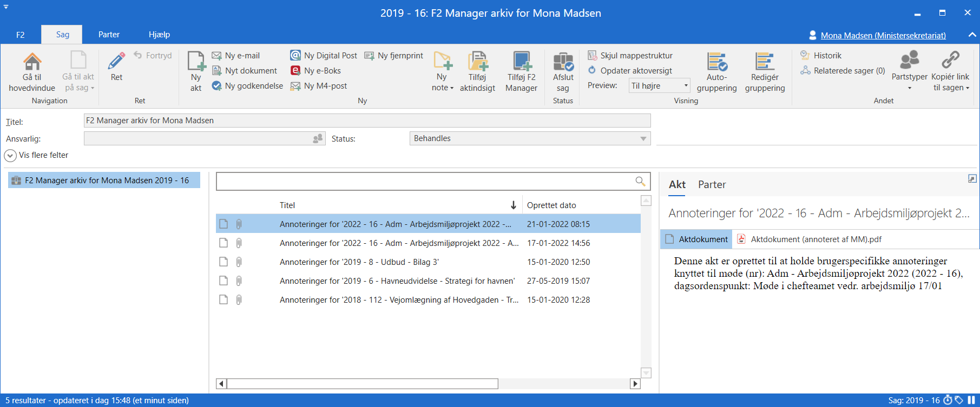Viewport: 980px width, 407px height.
Task: Open the Preview position Til højre dropdown
Action: [659, 85]
